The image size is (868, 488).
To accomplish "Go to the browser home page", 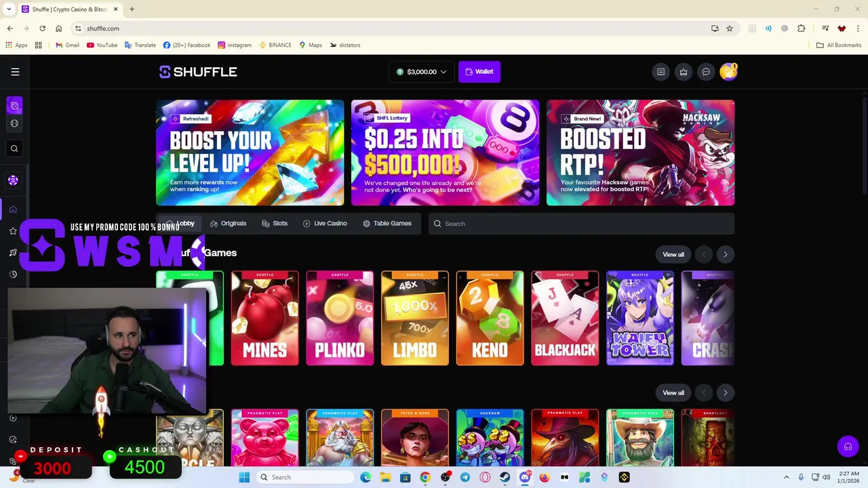I will coord(58,28).
